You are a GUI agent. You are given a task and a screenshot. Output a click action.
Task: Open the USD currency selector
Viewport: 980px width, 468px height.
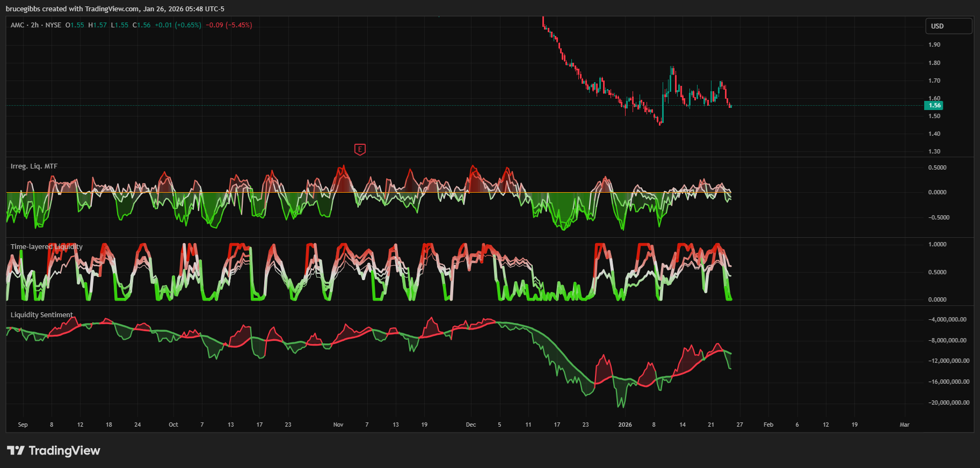tap(948, 26)
